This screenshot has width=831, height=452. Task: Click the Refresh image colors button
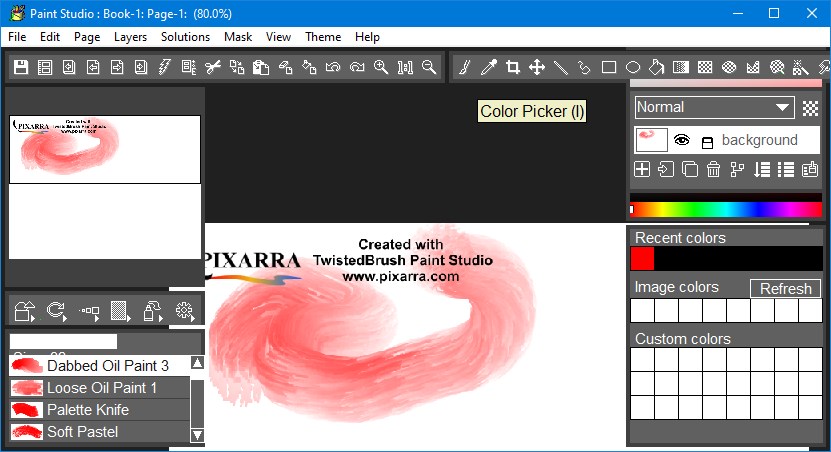pos(785,288)
